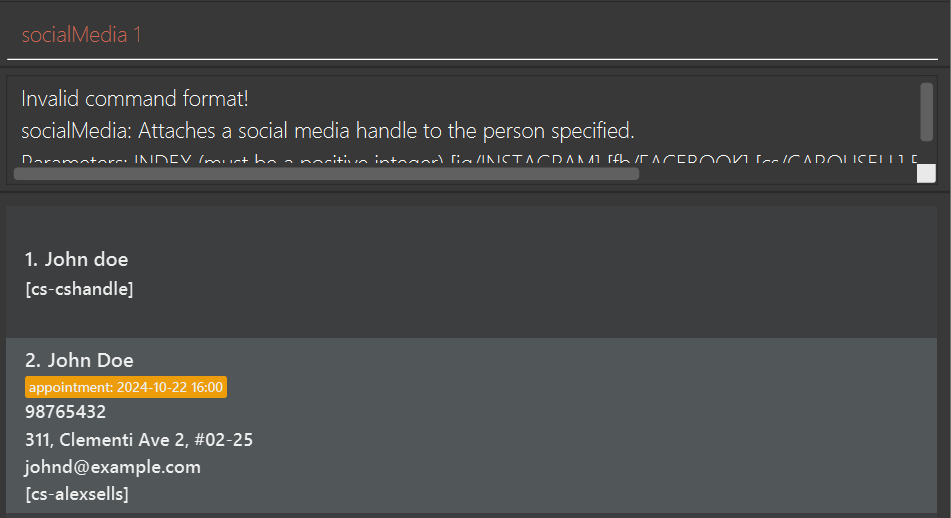Click the partially visible Parameters line

(x=469, y=159)
